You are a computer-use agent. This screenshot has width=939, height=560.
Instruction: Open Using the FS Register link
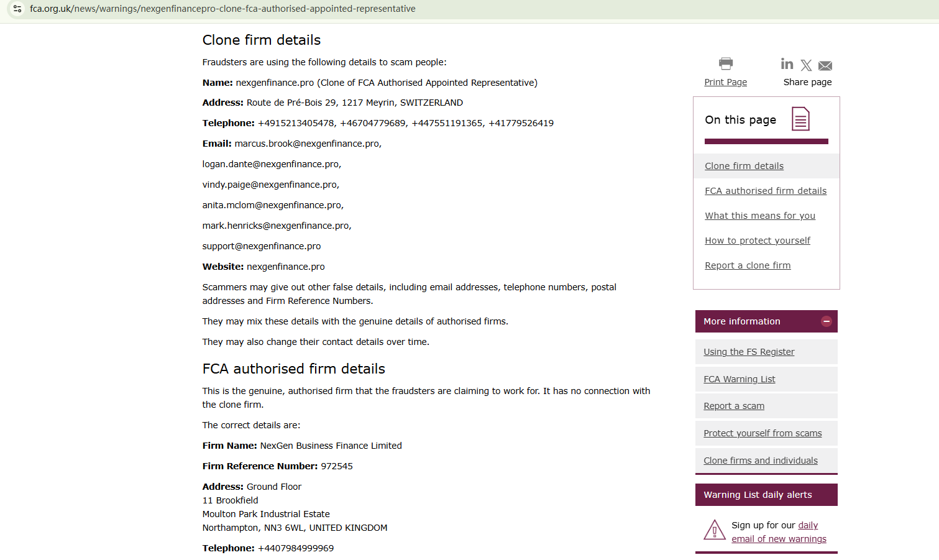749,352
